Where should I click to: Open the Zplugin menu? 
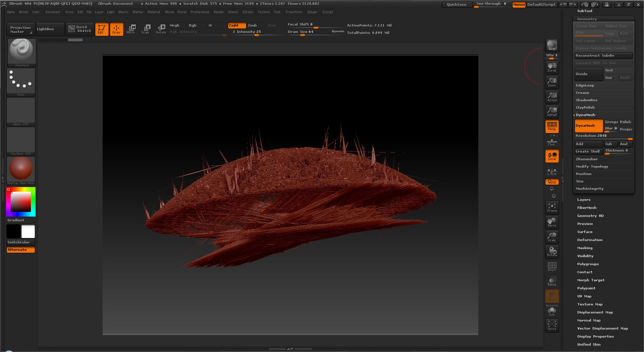[x=312, y=12]
